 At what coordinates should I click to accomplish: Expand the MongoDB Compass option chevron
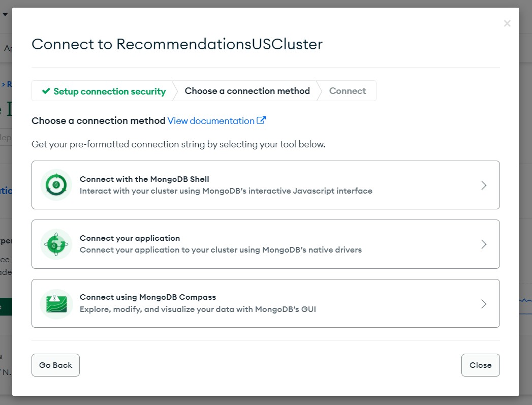tap(484, 303)
